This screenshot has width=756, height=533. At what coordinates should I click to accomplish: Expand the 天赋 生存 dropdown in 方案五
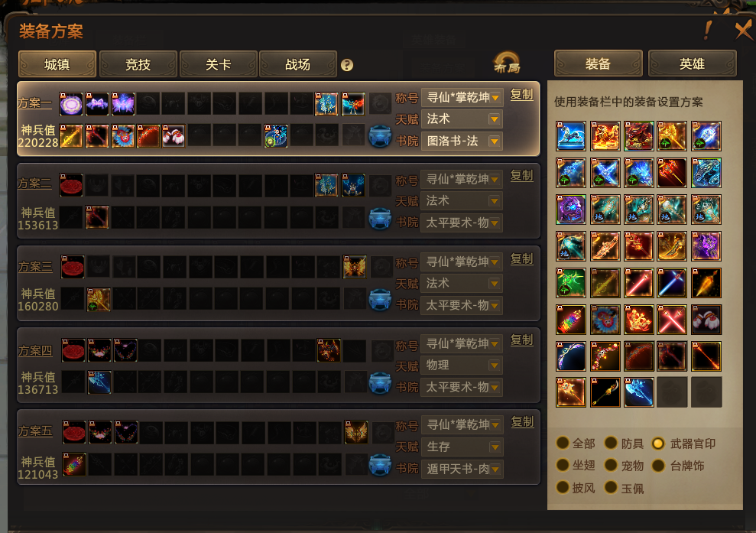tap(462, 447)
